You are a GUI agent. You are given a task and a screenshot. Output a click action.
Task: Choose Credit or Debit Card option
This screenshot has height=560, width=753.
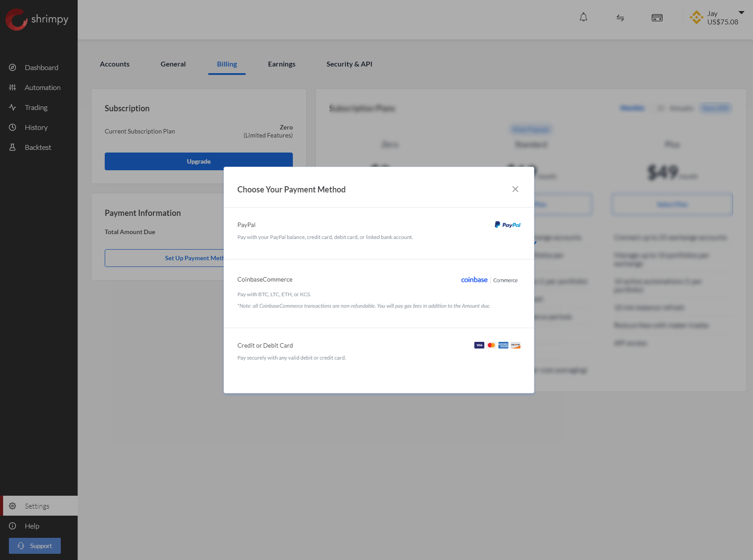pyautogui.click(x=379, y=360)
